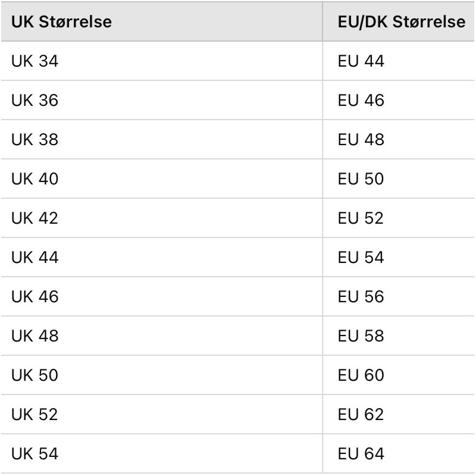The image size is (476, 476).
Task: Select the UK 46 cell
Action: pyautogui.click(x=161, y=296)
